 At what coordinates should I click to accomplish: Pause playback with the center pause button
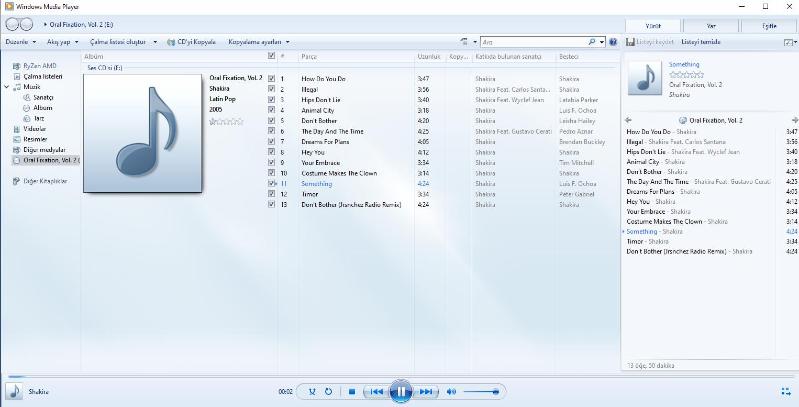click(x=400, y=392)
